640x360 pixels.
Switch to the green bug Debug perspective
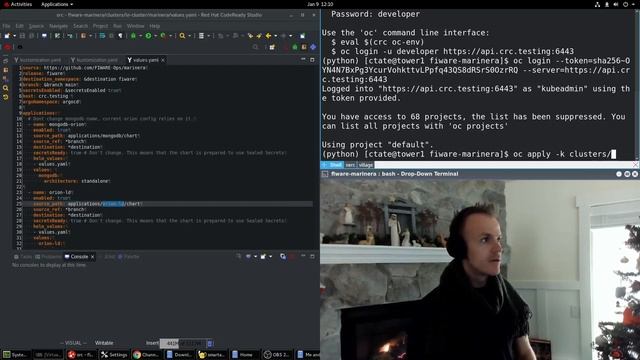(295, 47)
